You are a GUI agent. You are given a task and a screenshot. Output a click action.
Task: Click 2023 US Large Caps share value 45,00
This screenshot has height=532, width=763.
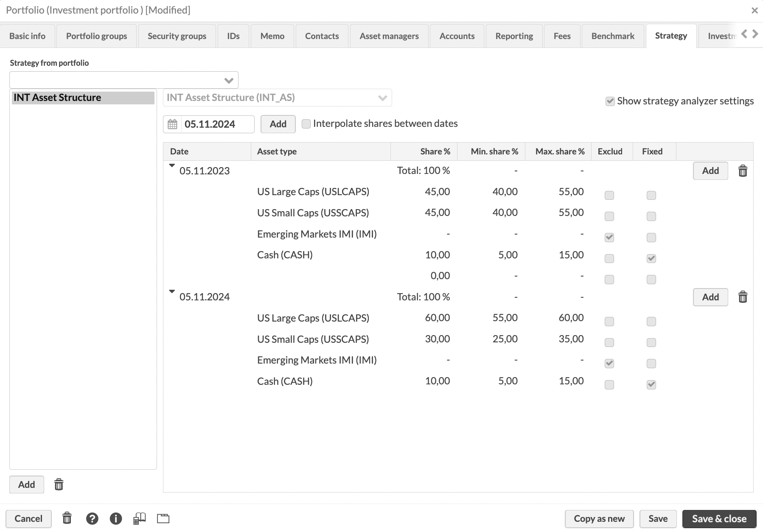coord(438,192)
